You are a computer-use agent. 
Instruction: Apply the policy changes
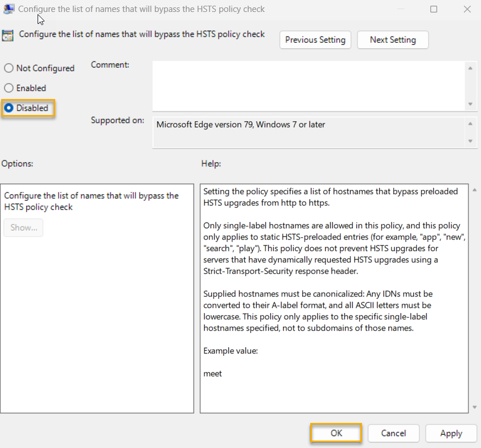point(451,433)
